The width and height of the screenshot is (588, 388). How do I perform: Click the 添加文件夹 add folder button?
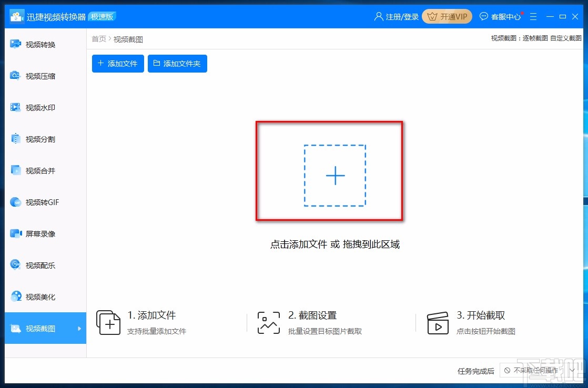coord(177,64)
